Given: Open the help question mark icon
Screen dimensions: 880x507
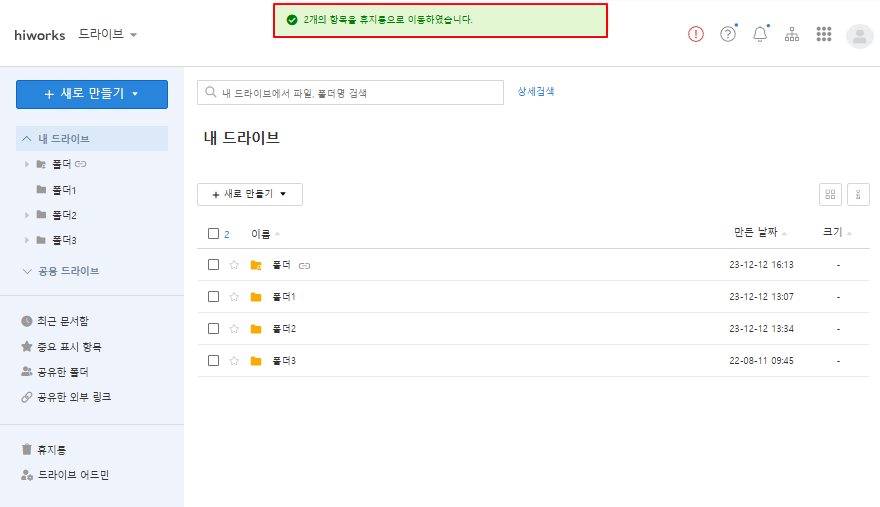Looking at the screenshot, I should pyautogui.click(x=728, y=34).
